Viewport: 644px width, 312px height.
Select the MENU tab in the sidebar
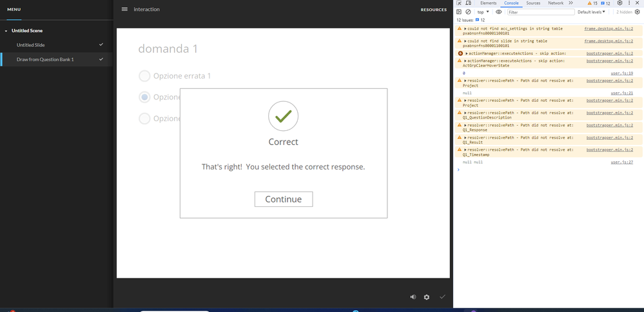pos(14,10)
